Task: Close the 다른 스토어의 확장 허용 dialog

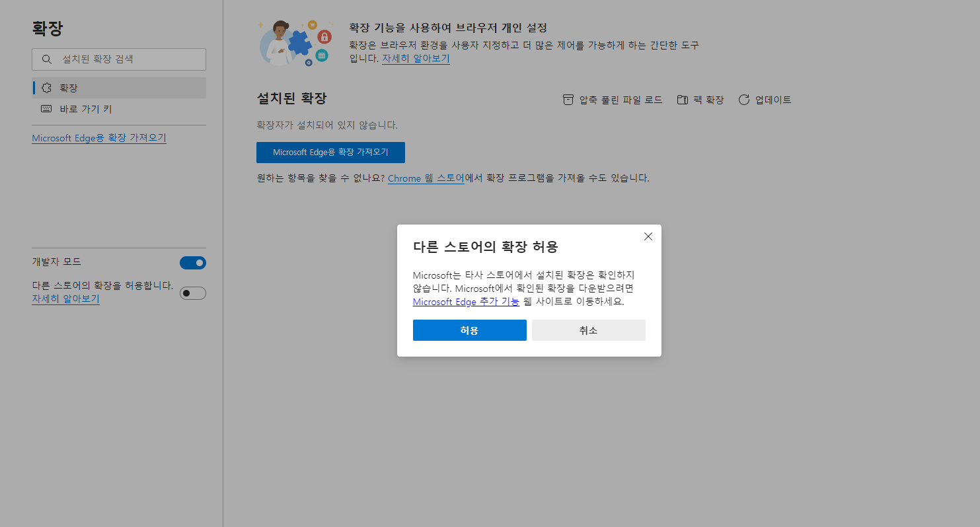Action: [x=648, y=236]
